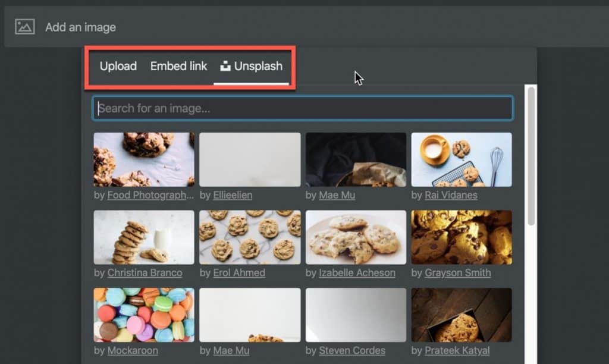
Task: Click the vertical scrollbar in image picker
Action: click(531, 155)
